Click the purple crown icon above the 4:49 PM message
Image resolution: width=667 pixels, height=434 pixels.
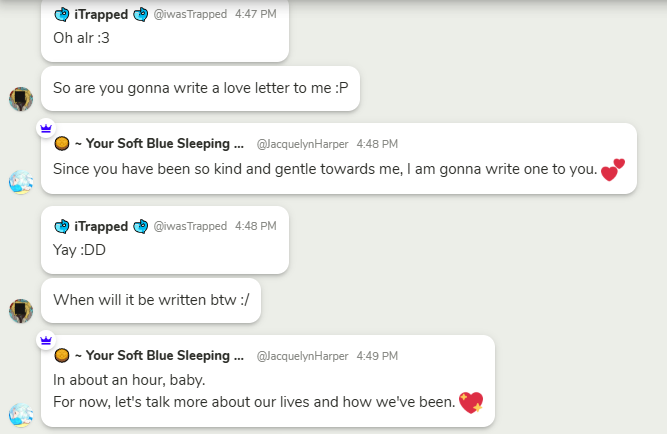pyautogui.click(x=45, y=340)
